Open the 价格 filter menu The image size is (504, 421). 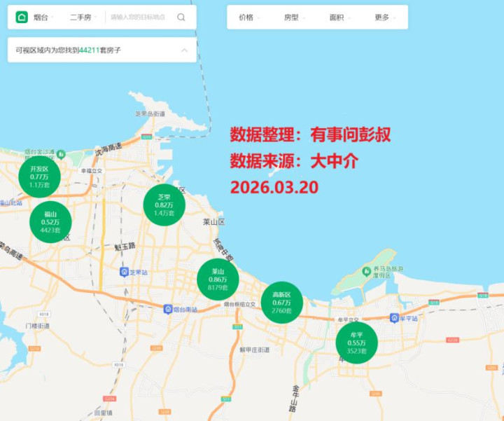(248, 18)
